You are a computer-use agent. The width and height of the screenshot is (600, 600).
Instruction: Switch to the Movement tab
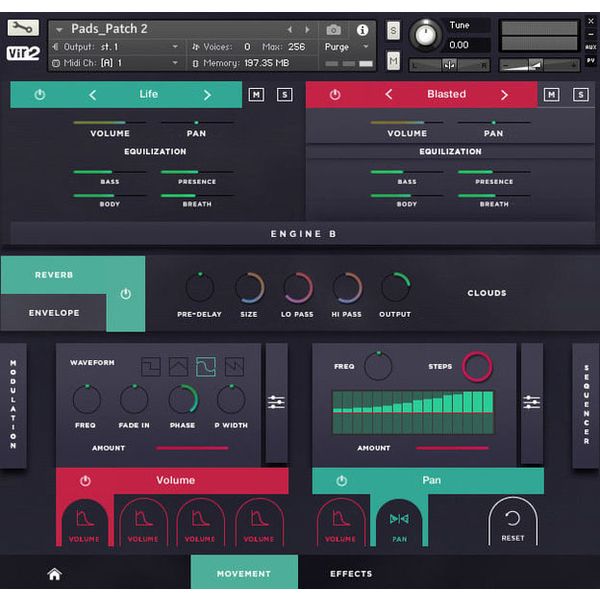click(x=244, y=573)
